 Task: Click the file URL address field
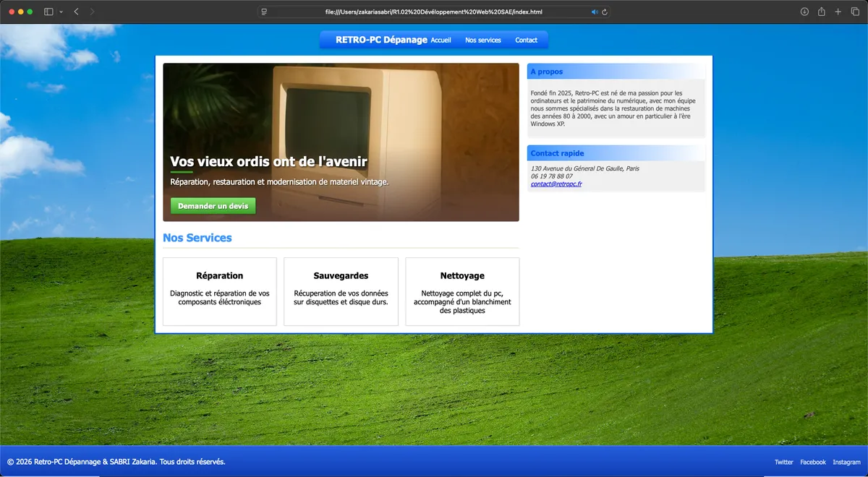click(x=434, y=12)
